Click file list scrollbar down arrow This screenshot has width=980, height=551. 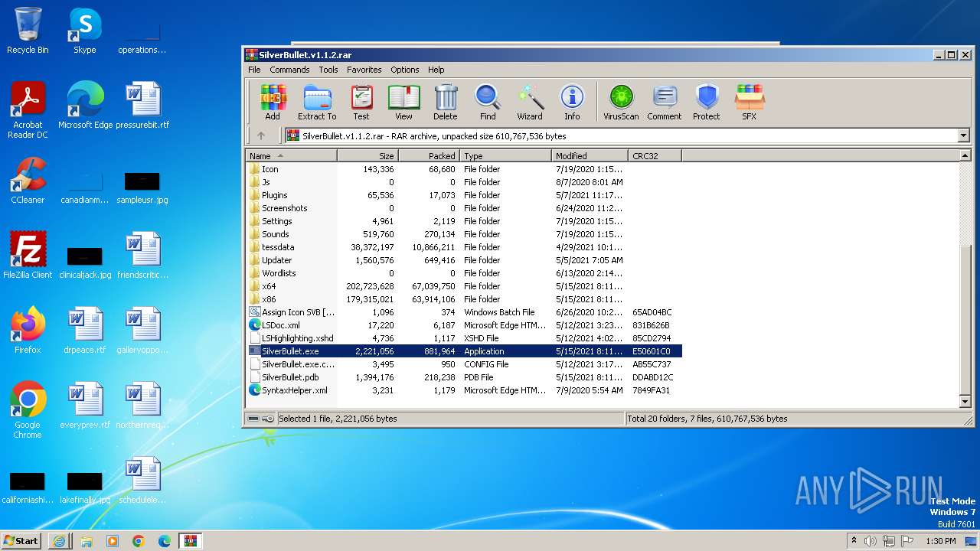[965, 402]
